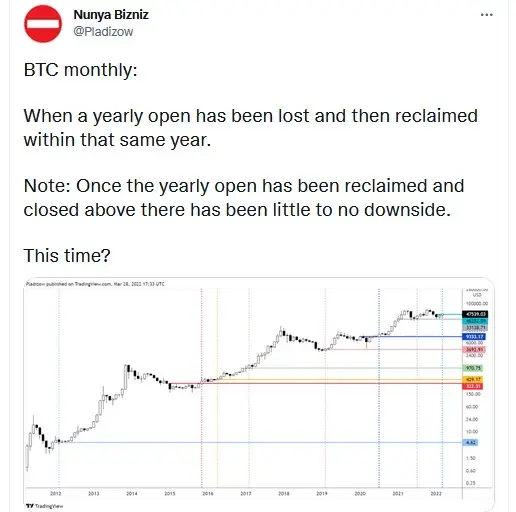Click the TradingView logo in the chart
Viewport: 516px width, 512px height.
[x=45, y=506]
